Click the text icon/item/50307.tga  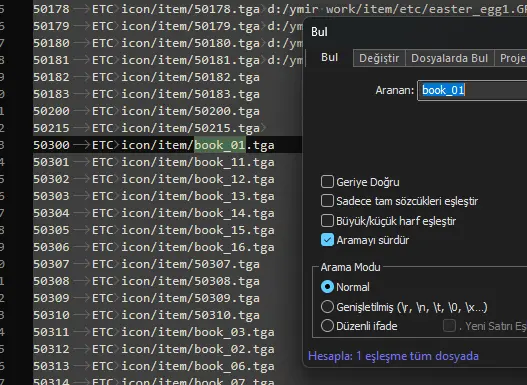[x=190, y=264]
